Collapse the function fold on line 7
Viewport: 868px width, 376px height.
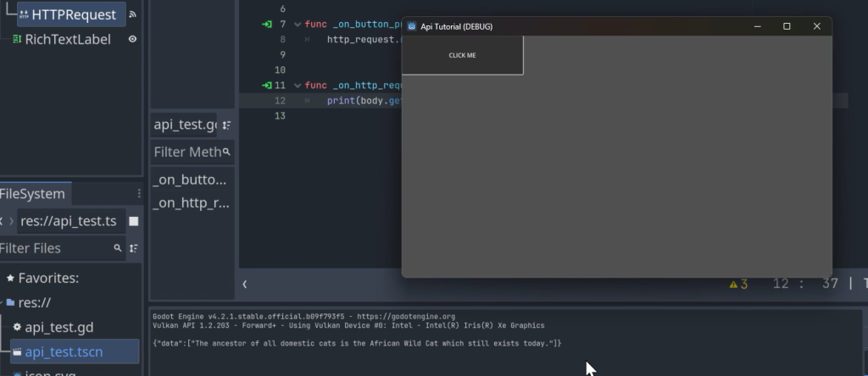(298, 25)
